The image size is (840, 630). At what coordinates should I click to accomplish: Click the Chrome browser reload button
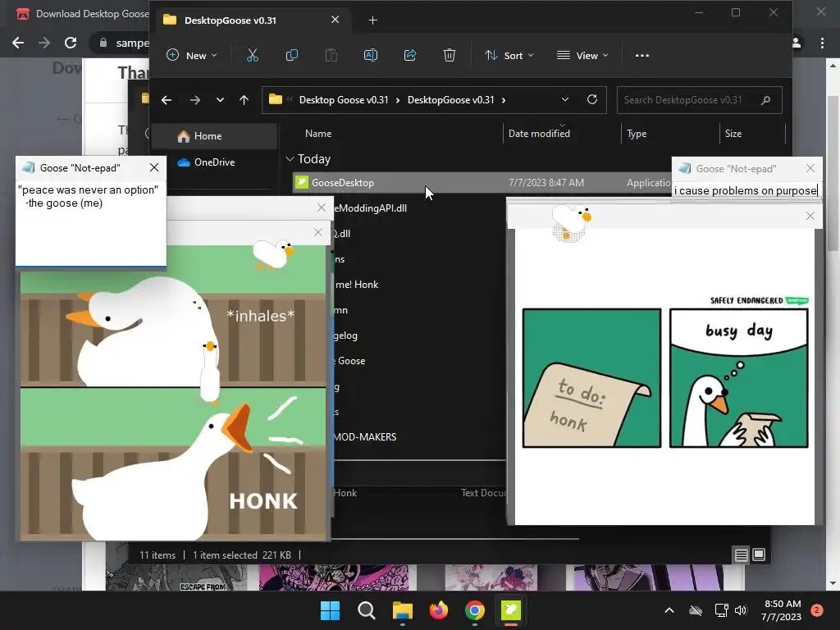pos(71,43)
